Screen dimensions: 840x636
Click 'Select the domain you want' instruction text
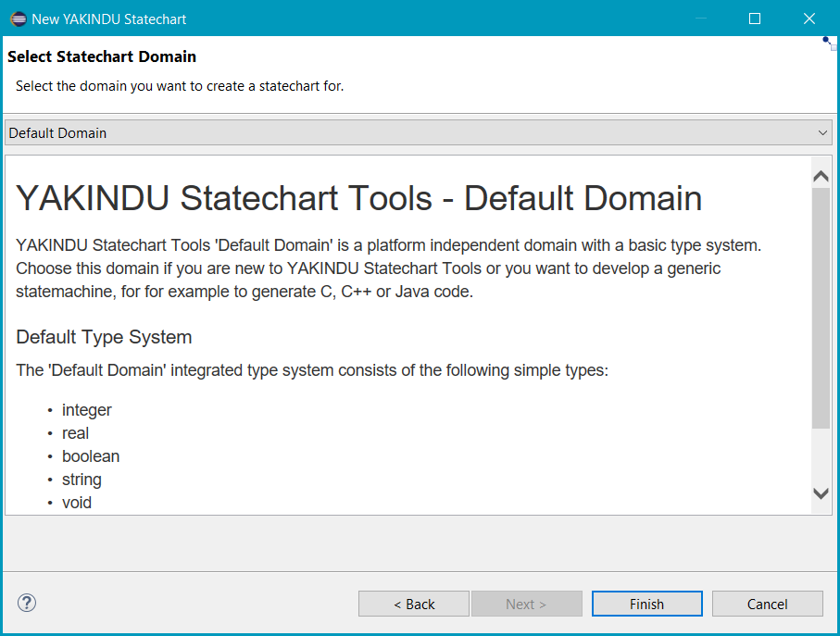click(180, 86)
